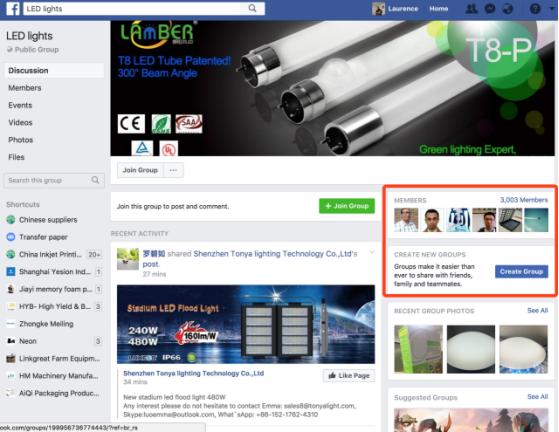Screen dimensions: 559x432
Task: Click the Linkgreat Farm shortcut icon
Action: click(11, 359)
